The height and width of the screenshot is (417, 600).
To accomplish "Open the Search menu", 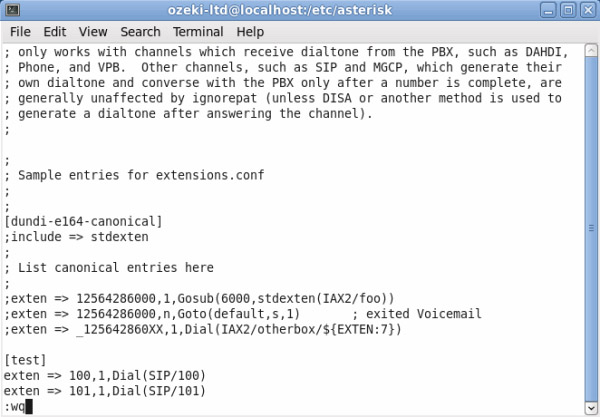I will pyautogui.click(x=140, y=32).
